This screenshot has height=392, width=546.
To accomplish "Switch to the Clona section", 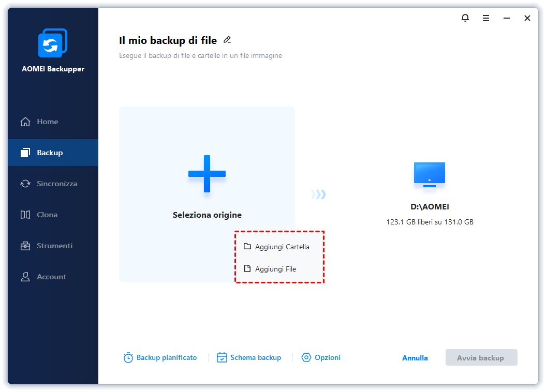I will [x=47, y=215].
